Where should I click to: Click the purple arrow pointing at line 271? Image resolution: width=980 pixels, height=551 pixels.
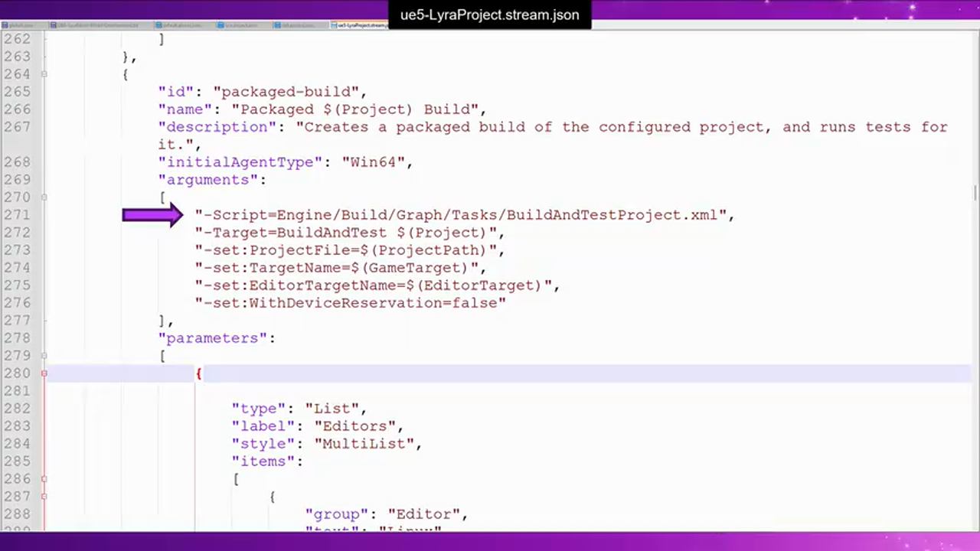click(x=152, y=215)
